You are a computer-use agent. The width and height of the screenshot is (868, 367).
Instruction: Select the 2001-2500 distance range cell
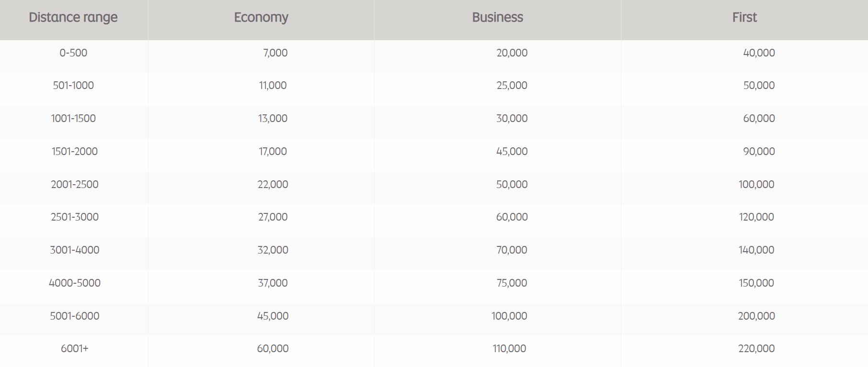coord(75,184)
